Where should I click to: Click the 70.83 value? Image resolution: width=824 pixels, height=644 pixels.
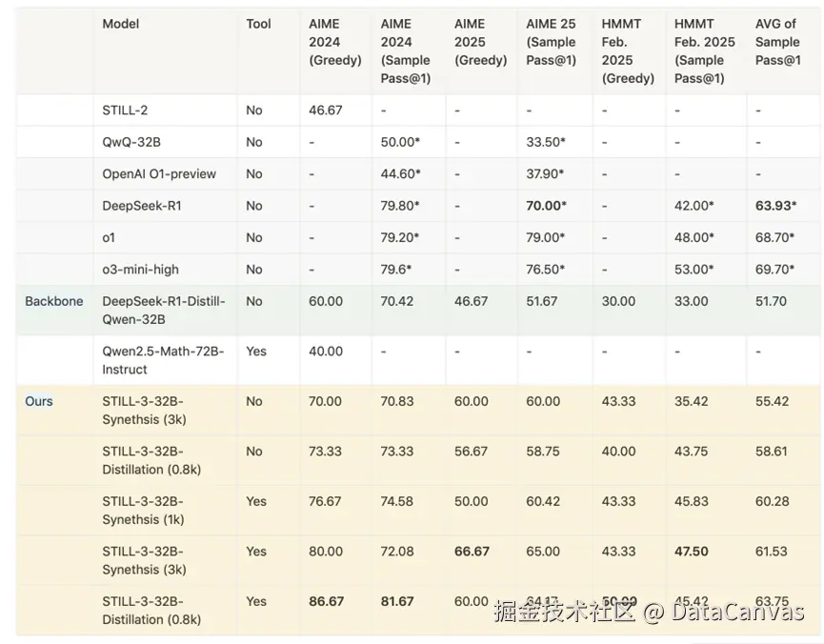click(397, 401)
